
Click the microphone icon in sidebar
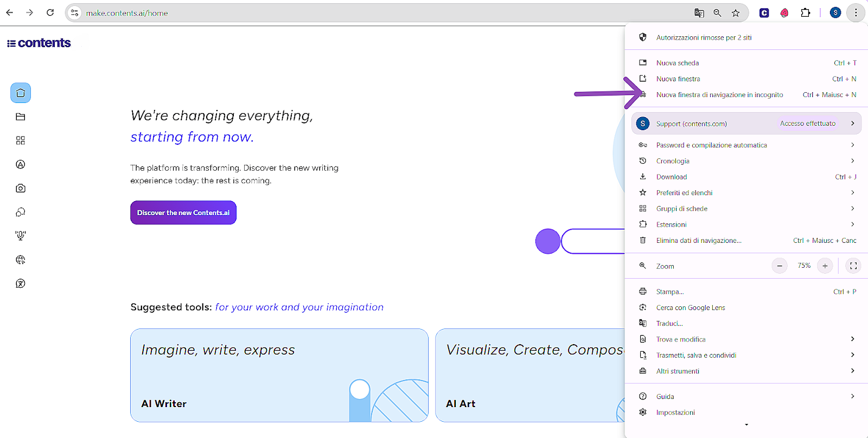point(21,236)
